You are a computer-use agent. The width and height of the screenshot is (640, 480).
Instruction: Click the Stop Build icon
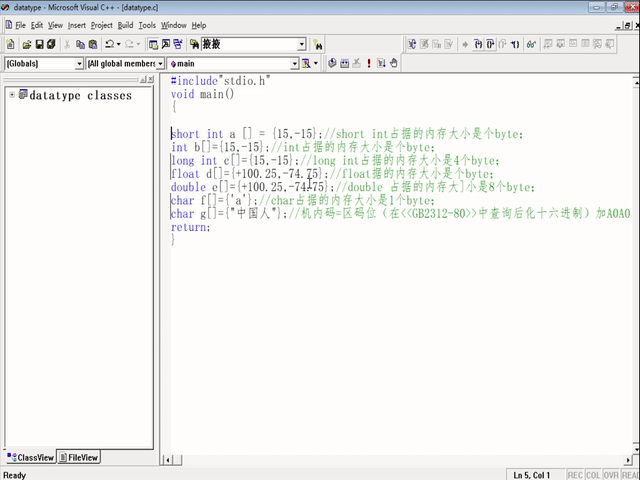click(x=357, y=63)
